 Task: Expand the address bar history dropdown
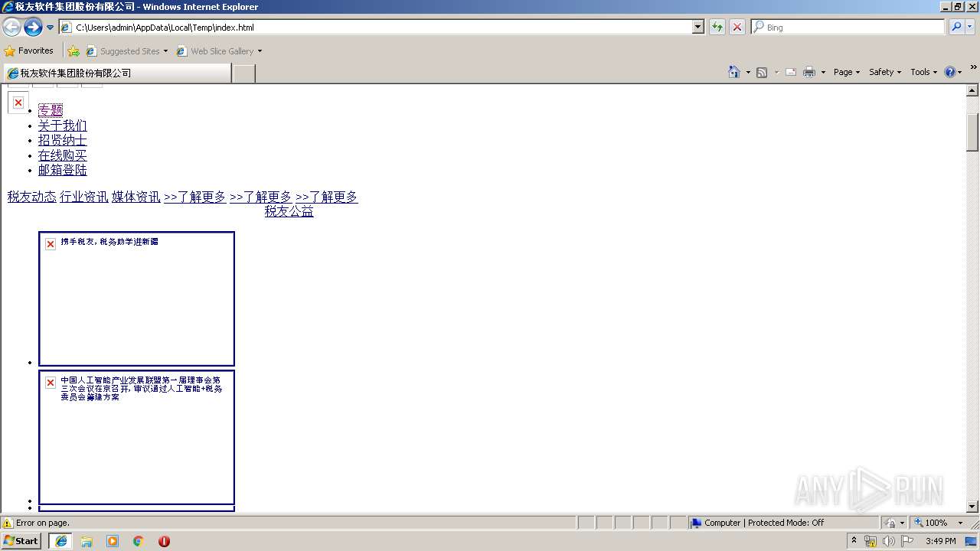click(698, 27)
